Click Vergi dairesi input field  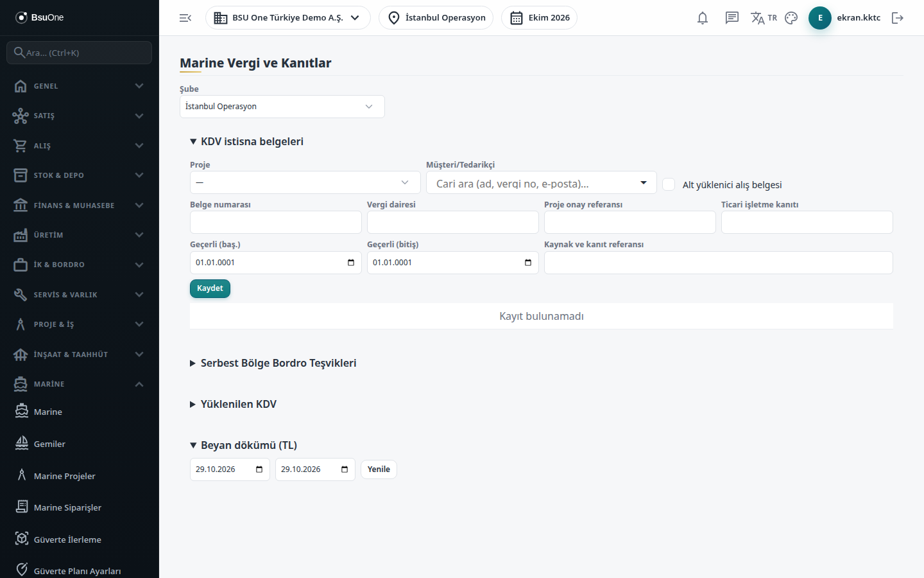(x=453, y=222)
